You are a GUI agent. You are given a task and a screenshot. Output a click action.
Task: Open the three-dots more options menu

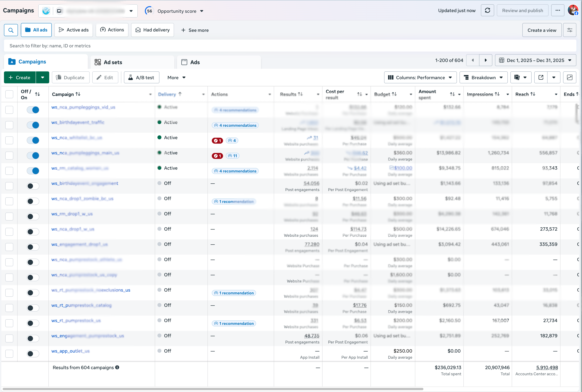click(557, 10)
